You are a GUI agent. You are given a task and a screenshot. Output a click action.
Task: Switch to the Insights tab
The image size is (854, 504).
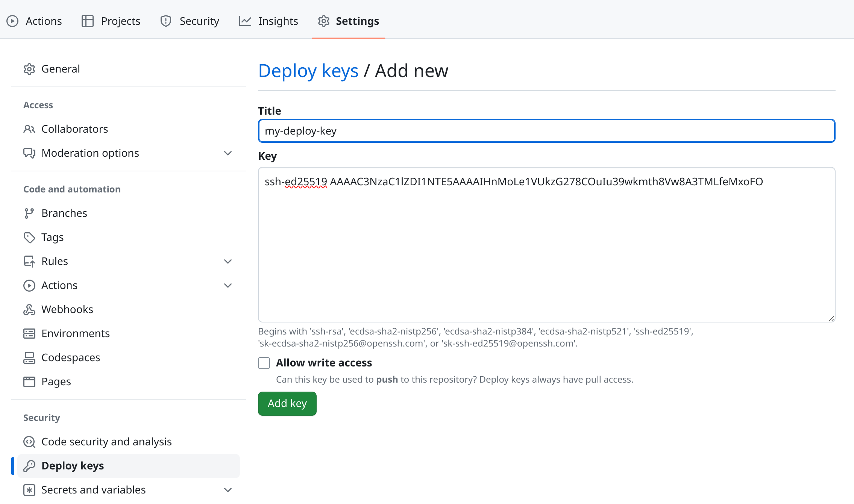point(268,21)
